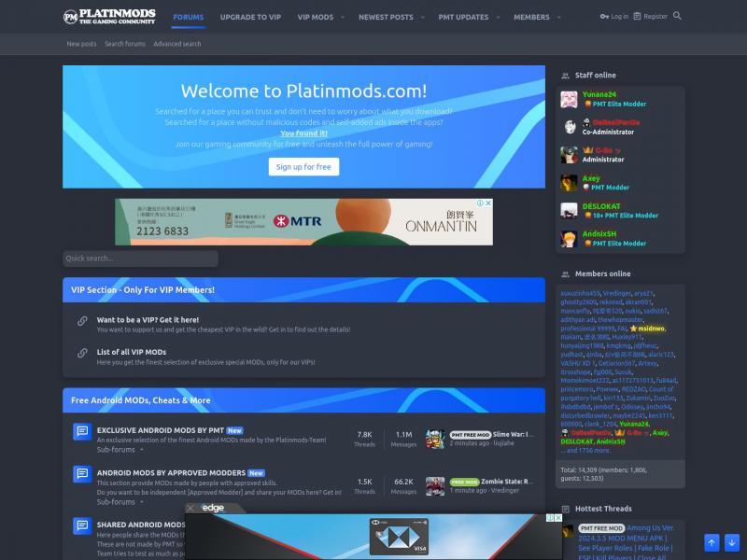Open the Slime War latest thread

513,434
